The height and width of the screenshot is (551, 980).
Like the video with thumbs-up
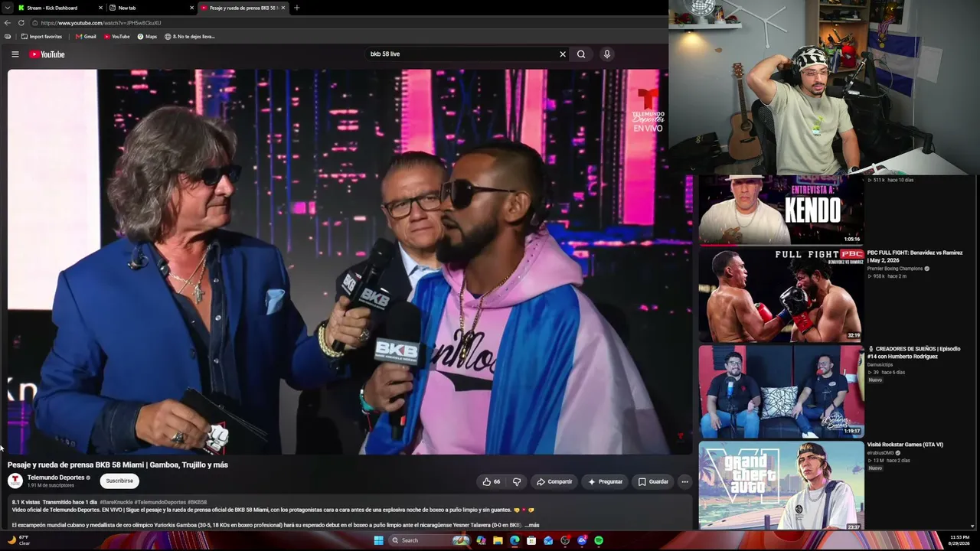491,481
